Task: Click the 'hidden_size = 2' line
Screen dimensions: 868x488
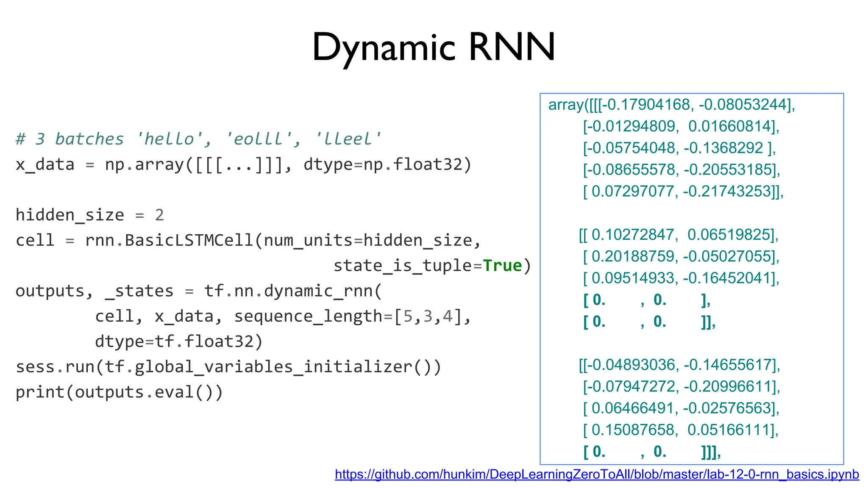Action: 89,215
